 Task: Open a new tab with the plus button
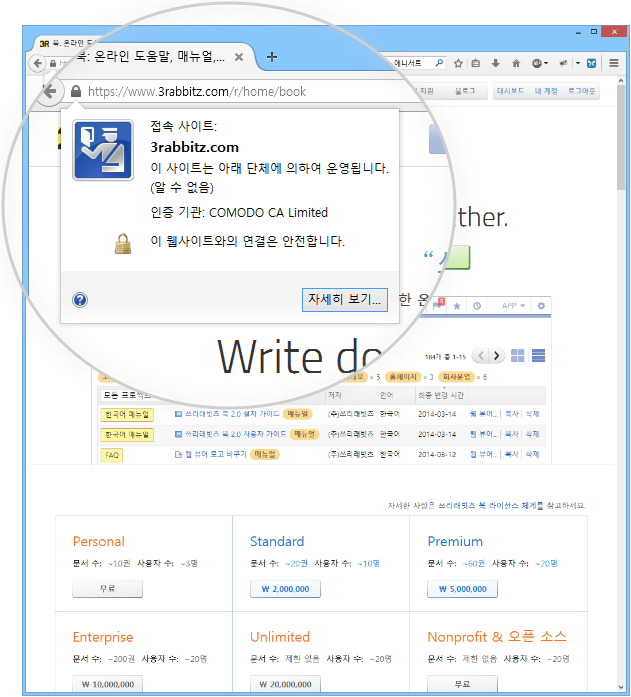pos(272,57)
